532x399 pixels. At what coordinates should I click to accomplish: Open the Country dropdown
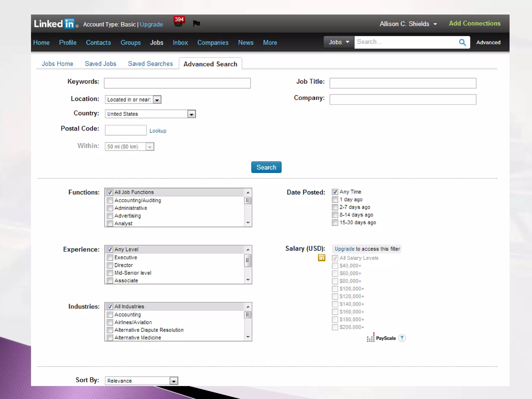(191, 114)
